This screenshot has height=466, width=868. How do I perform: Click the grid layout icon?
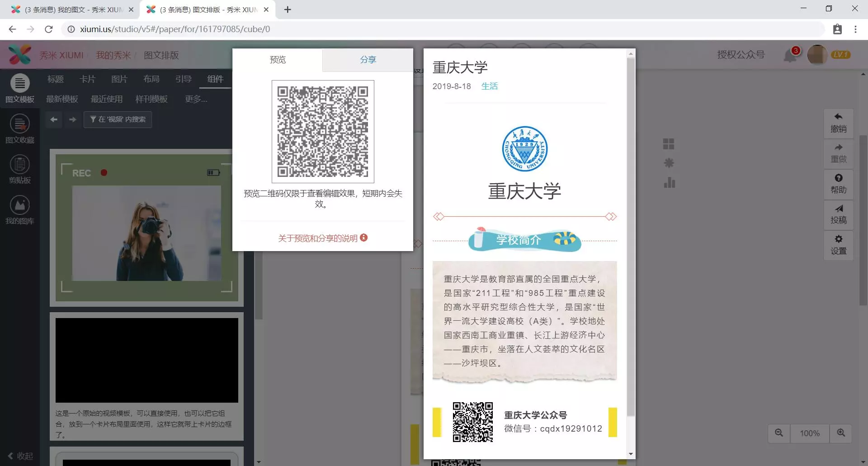[x=669, y=144]
